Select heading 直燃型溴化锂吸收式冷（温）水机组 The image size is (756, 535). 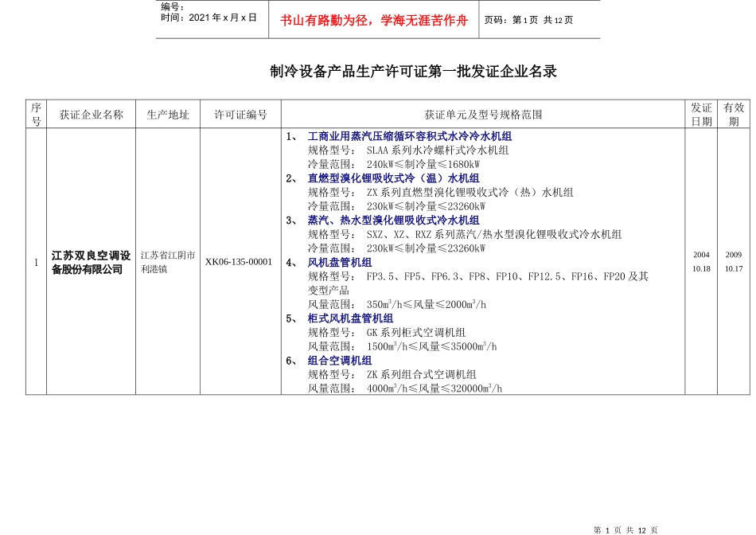point(393,178)
